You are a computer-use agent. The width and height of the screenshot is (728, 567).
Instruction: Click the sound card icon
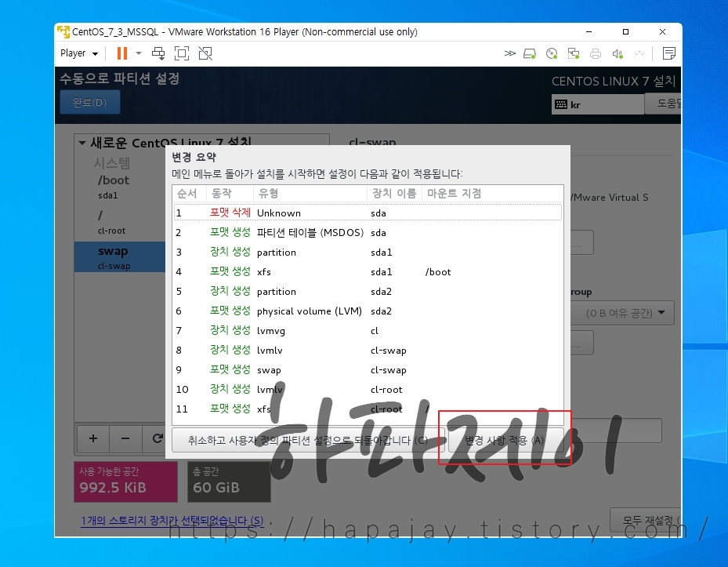pos(618,54)
